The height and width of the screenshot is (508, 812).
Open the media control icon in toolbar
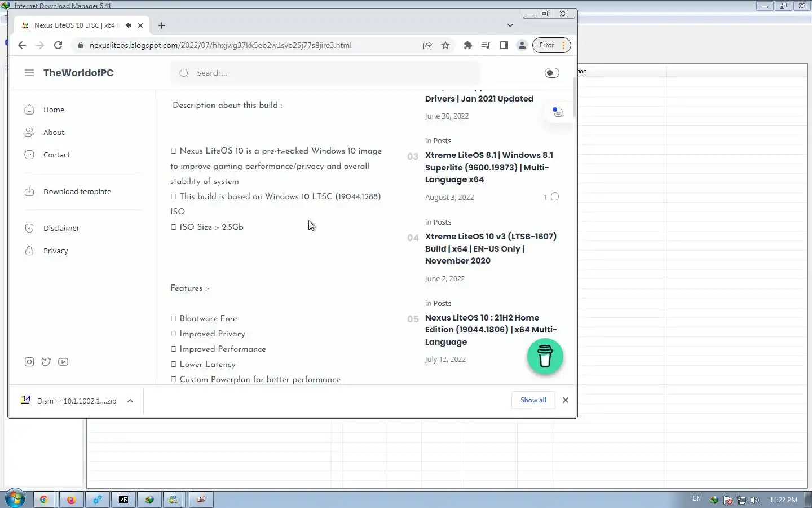[x=486, y=45]
